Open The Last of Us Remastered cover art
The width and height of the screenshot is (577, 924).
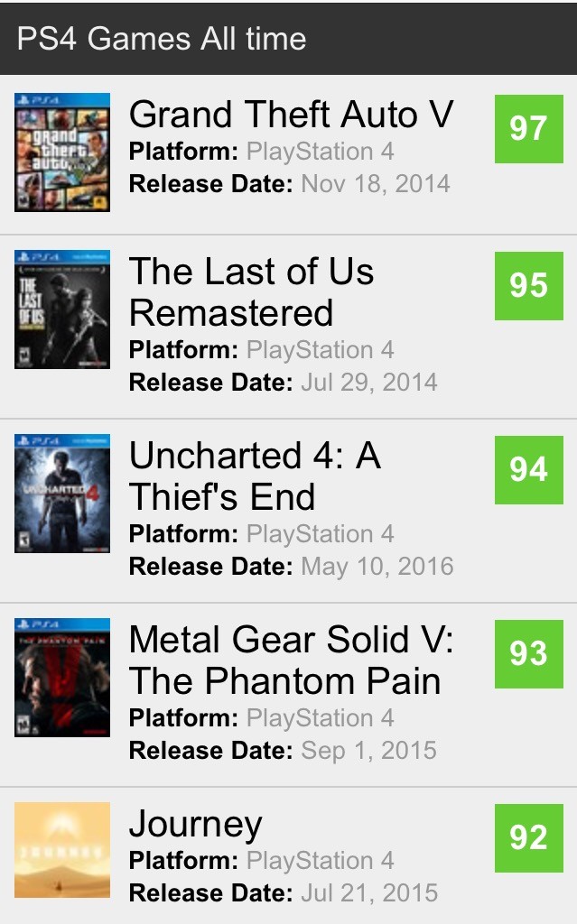(x=62, y=310)
